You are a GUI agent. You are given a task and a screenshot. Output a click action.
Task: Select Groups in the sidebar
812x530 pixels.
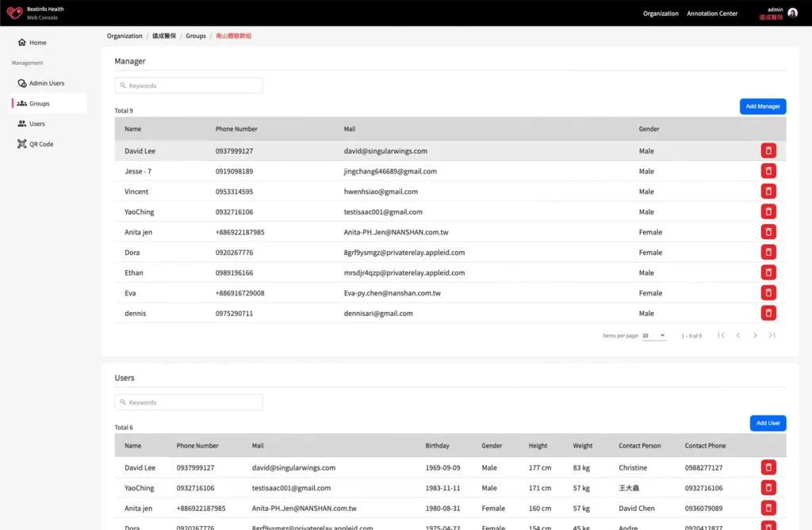(48, 104)
